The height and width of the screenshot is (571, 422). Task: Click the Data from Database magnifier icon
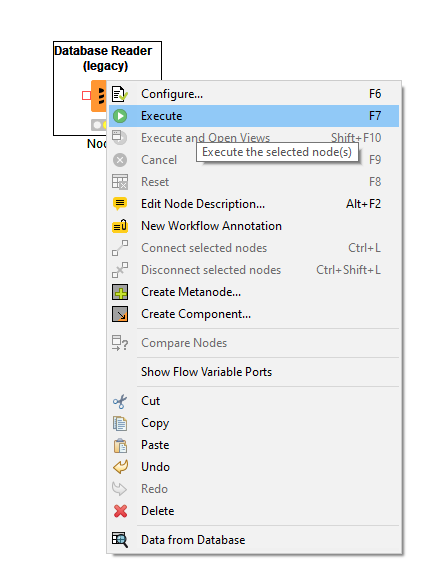click(x=120, y=540)
